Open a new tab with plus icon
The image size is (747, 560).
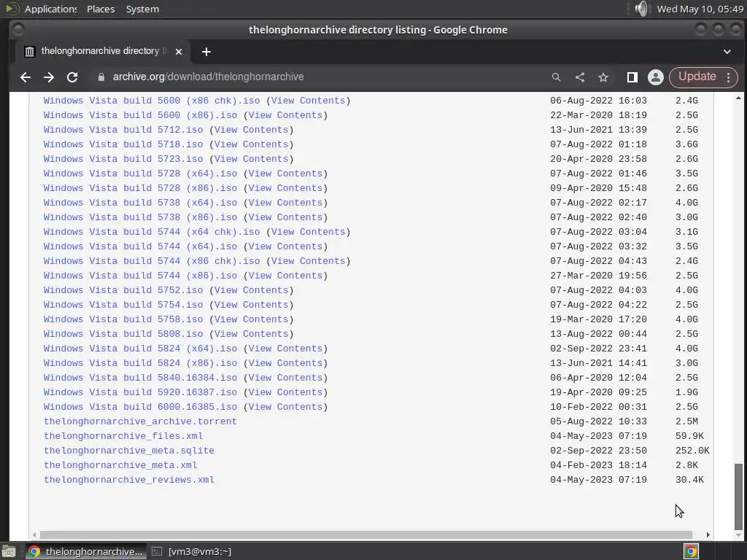coord(206,52)
